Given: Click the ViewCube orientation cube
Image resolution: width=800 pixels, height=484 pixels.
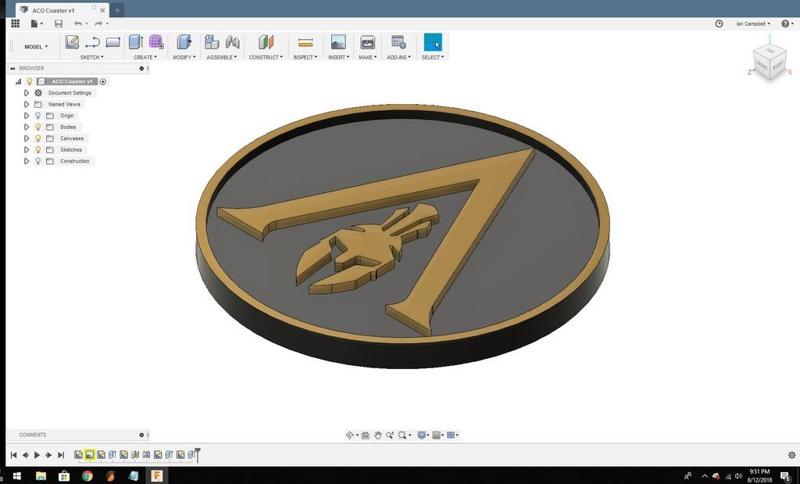Looking at the screenshot, I should click(x=769, y=63).
